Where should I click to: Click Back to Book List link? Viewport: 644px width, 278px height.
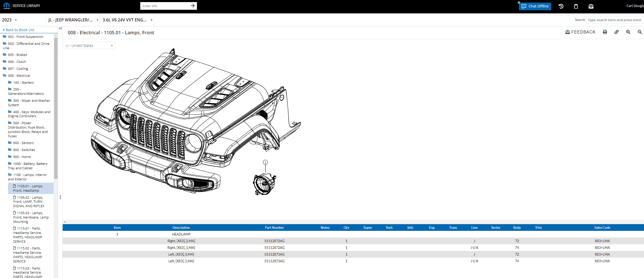tap(19, 30)
